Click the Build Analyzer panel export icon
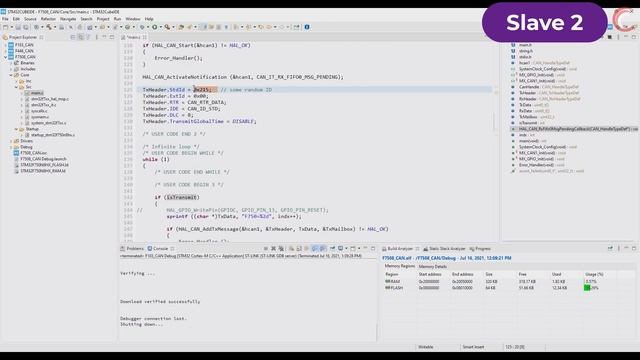The image size is (640, 360). [x=610, y=249]
